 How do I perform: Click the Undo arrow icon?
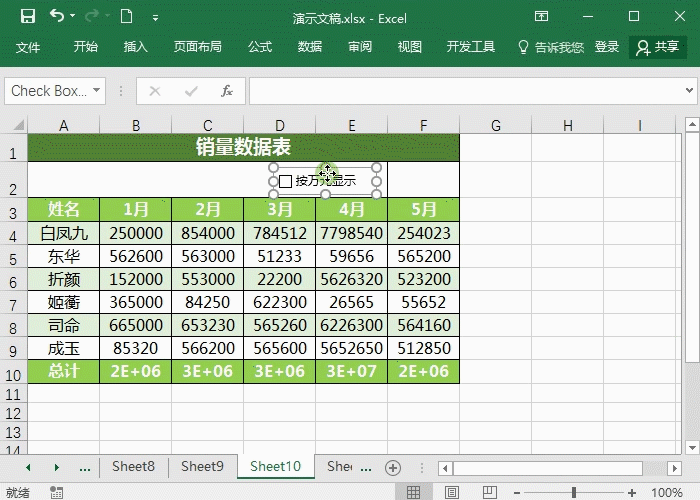(x=57, y=17)
